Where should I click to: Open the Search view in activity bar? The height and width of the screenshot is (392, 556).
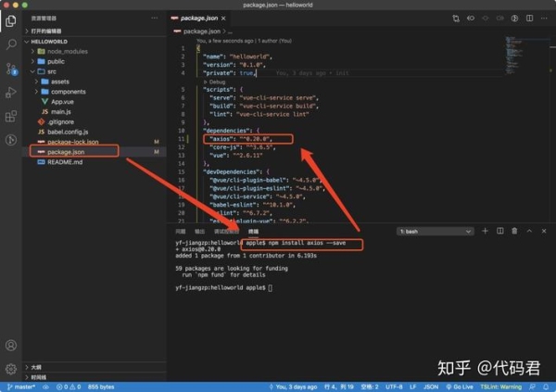click(11, 44)
